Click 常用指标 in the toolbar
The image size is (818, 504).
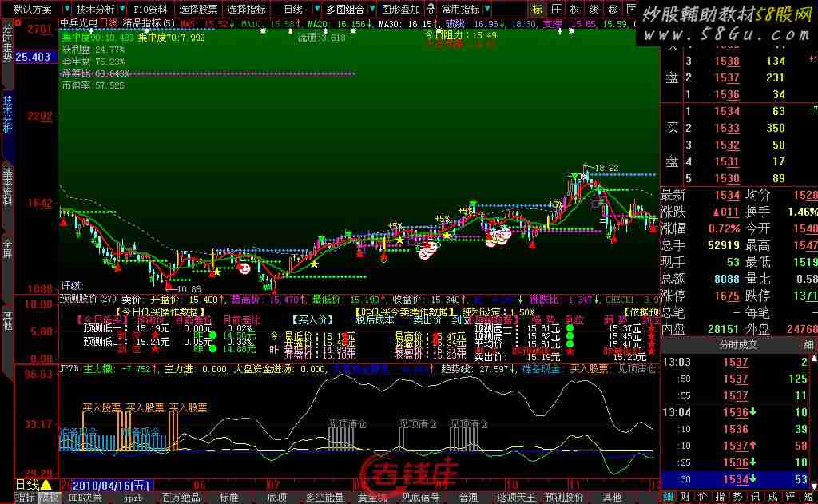click(461, 10)
